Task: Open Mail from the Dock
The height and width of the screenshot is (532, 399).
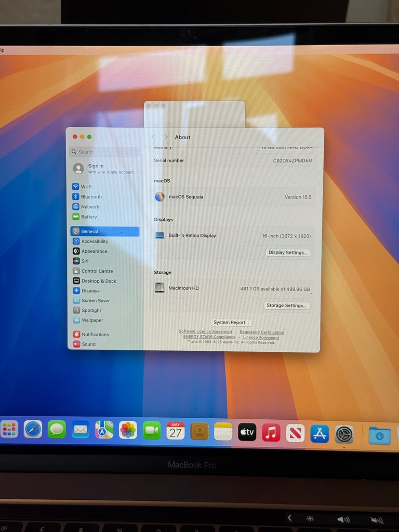Action: pos(81,430)
